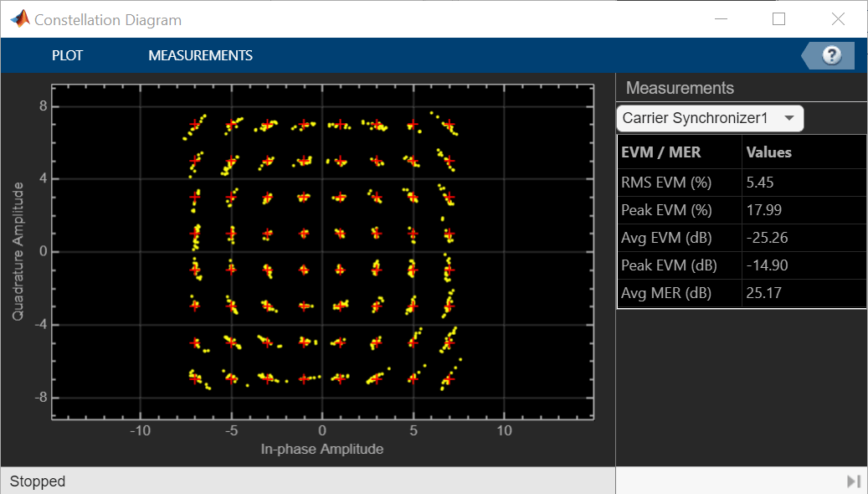Click the In-phase Amplitude axis label
The image size is (868, 494).
322,449
